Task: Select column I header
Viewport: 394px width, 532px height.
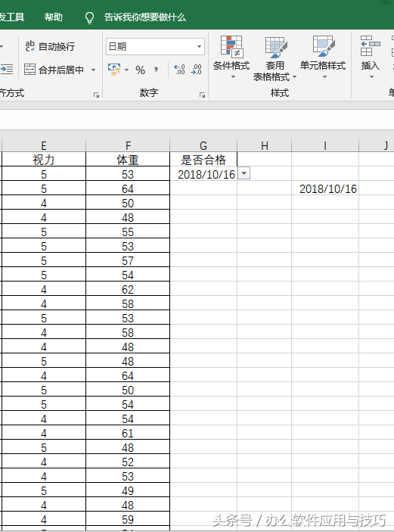Action: (x=325, y=145)
